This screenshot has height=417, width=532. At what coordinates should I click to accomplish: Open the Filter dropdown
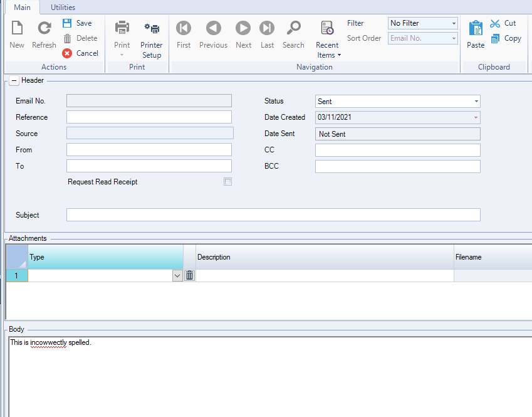coord(454,23)
